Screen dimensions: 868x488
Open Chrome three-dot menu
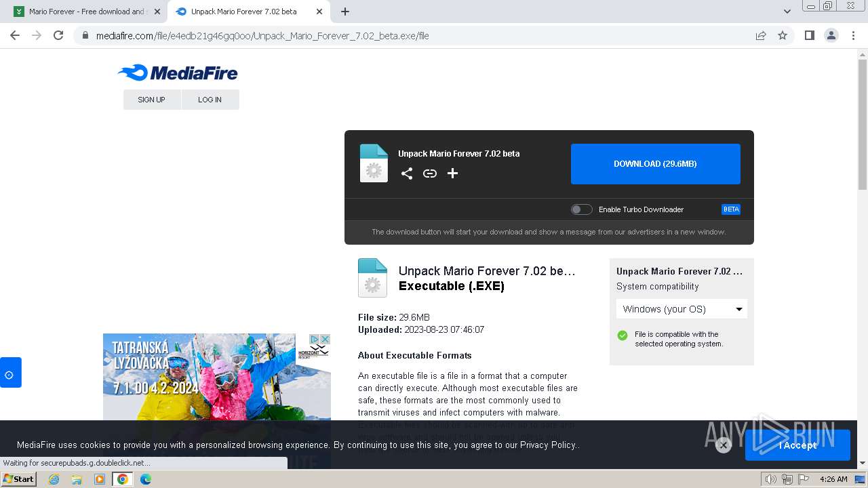(854, 35)
